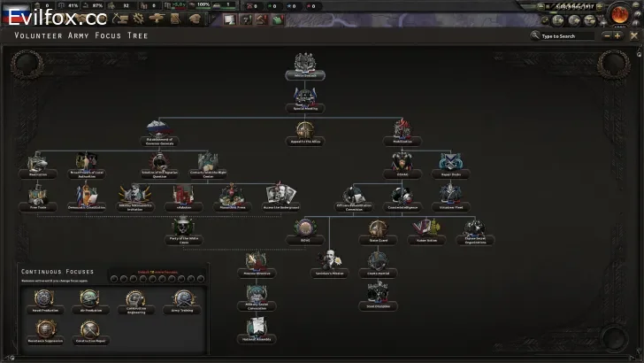
Task: Select Establishment of Governor-Generals focus
Action: coord(159,129)
